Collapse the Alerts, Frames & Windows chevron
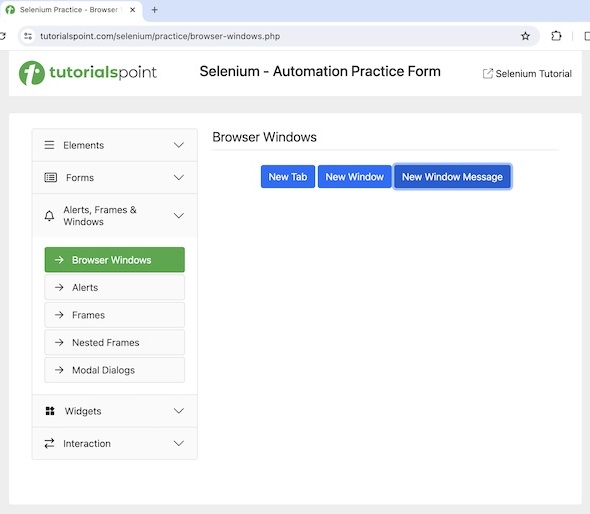 [x=179, y=216]
